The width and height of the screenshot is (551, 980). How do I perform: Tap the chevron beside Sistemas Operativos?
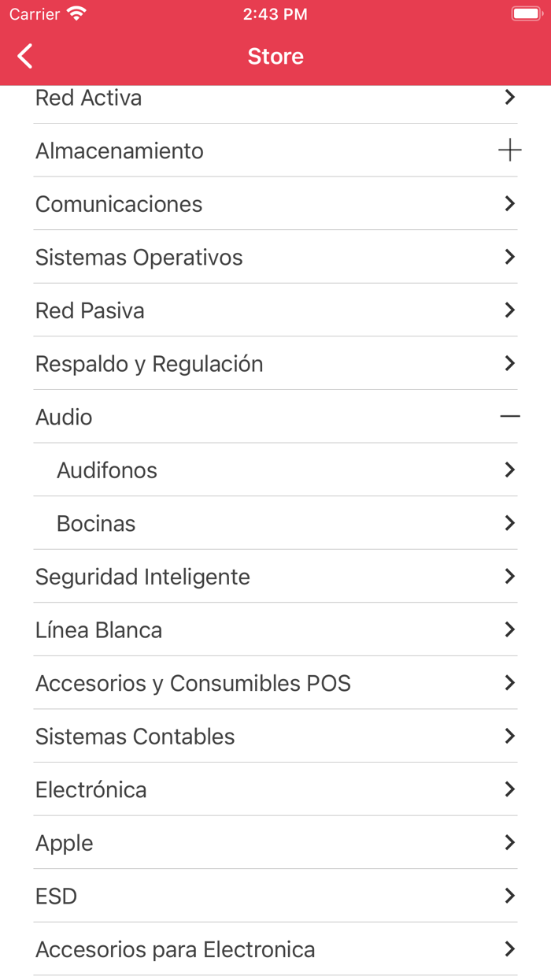pyautogui.click(x=509, y=257)
